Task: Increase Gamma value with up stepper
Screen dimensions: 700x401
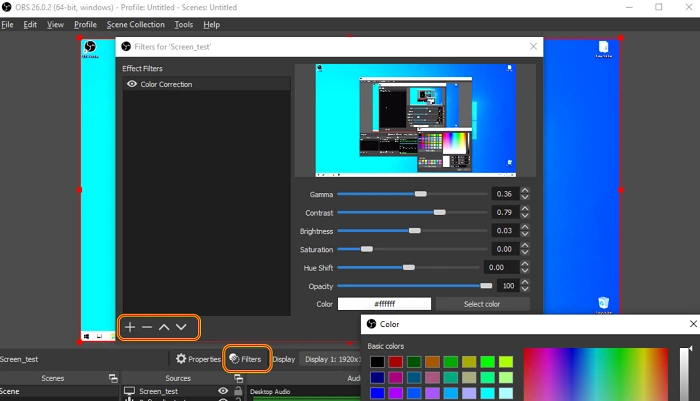Action: click(x=525, y=191)
